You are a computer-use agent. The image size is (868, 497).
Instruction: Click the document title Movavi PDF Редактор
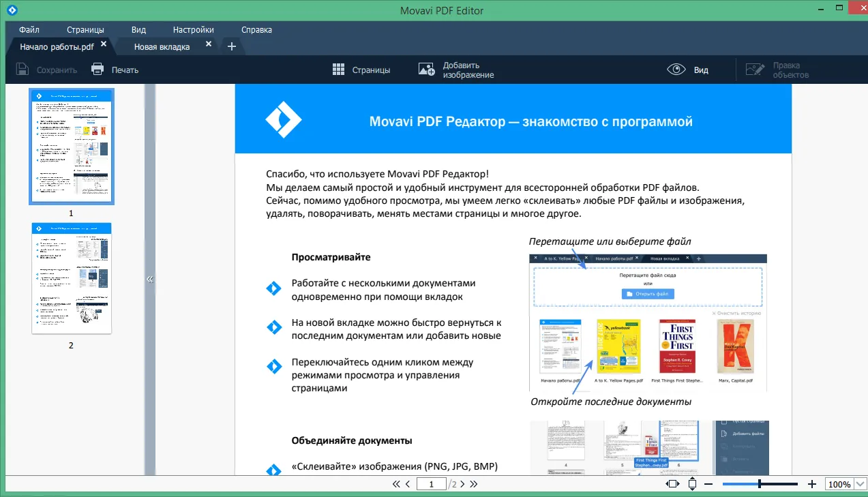(x=531, y=121)
